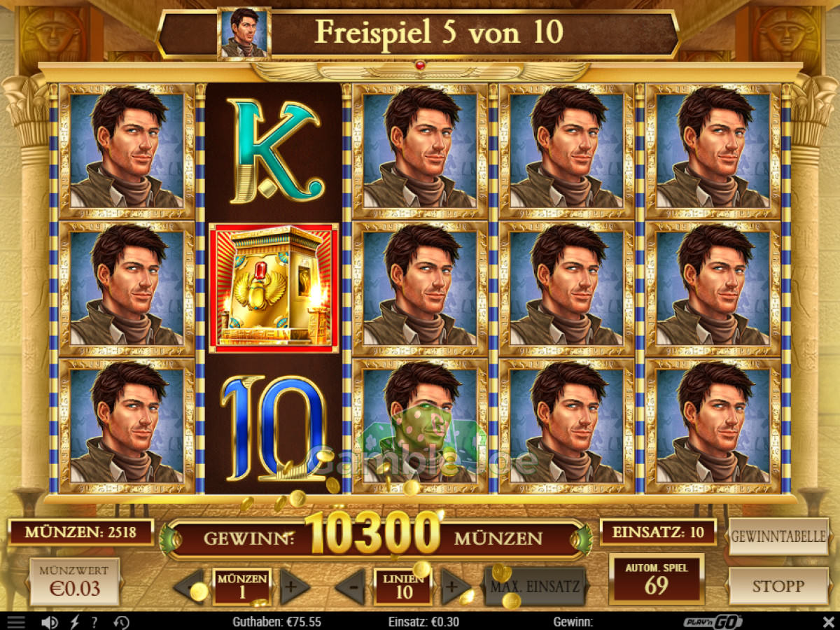Click the golden scarab chest scatter symbol
The image size is (840, 630).
pyautogui.click(x=274, y=288)
